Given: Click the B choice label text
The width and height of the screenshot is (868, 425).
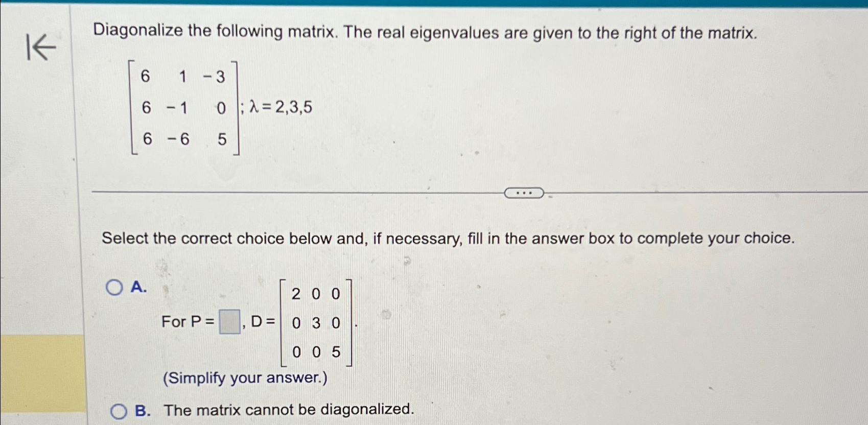Looking at the screenshot, I should click(x=143, y=410).
